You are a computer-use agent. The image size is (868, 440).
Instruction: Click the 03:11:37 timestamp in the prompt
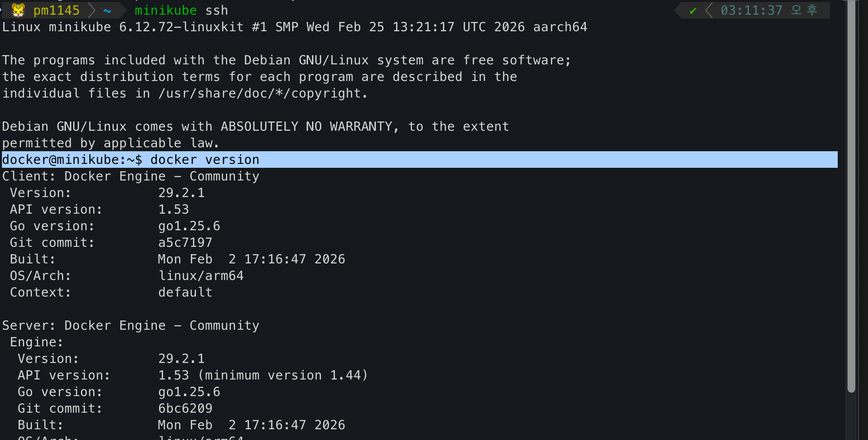[751, 10]
